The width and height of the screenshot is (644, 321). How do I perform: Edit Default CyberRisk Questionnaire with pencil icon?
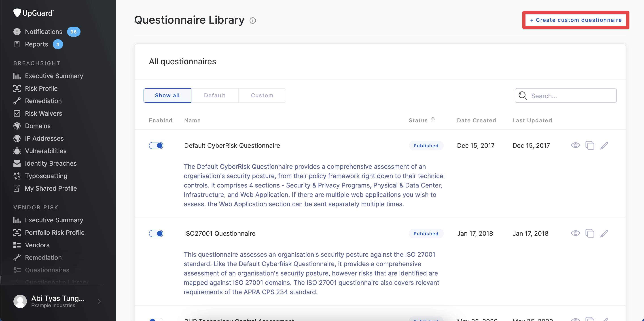click(x=604, y=145)
